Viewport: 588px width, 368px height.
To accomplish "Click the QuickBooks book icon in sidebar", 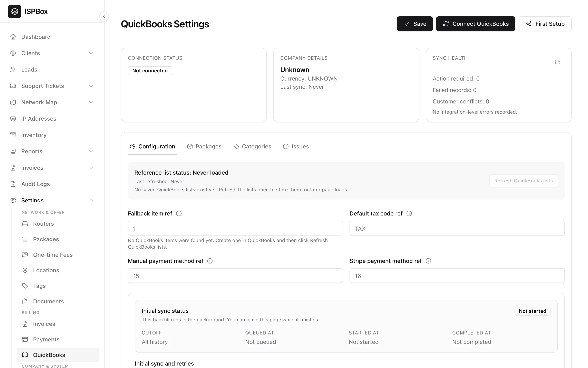I will tap(25, 355).
